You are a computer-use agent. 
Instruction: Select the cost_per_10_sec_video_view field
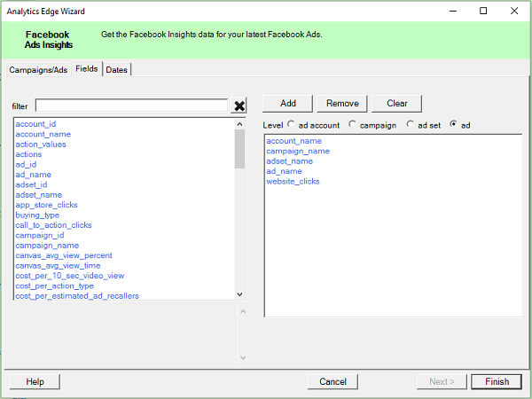pos(70,276)
